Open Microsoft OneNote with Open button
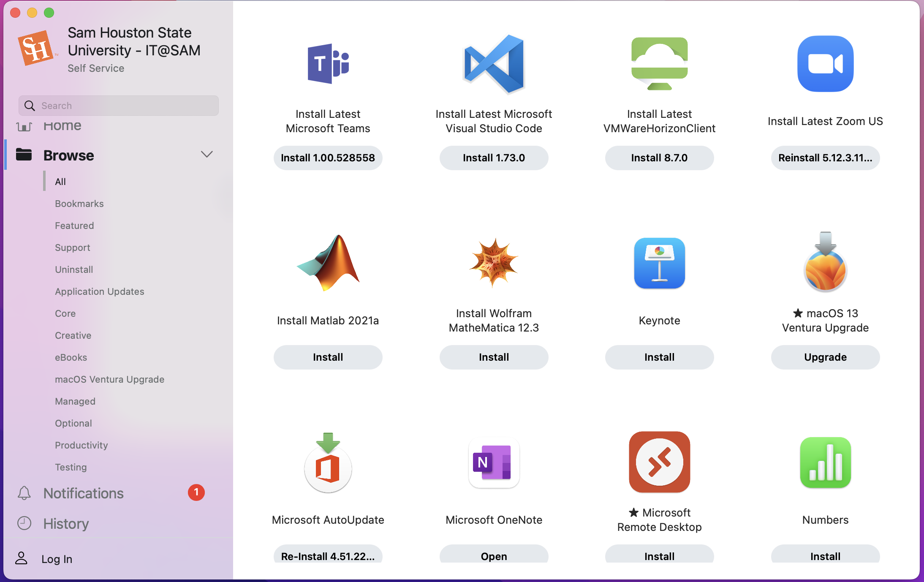 [x=494, y=555]
